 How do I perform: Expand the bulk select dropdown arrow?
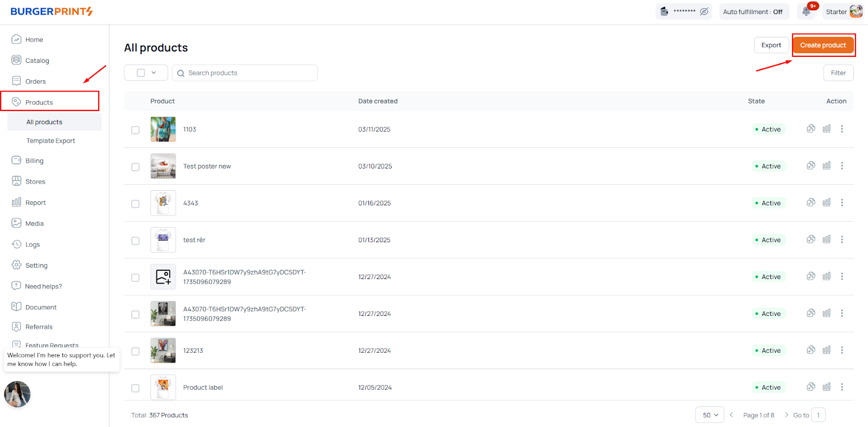(x=154, y=73)
